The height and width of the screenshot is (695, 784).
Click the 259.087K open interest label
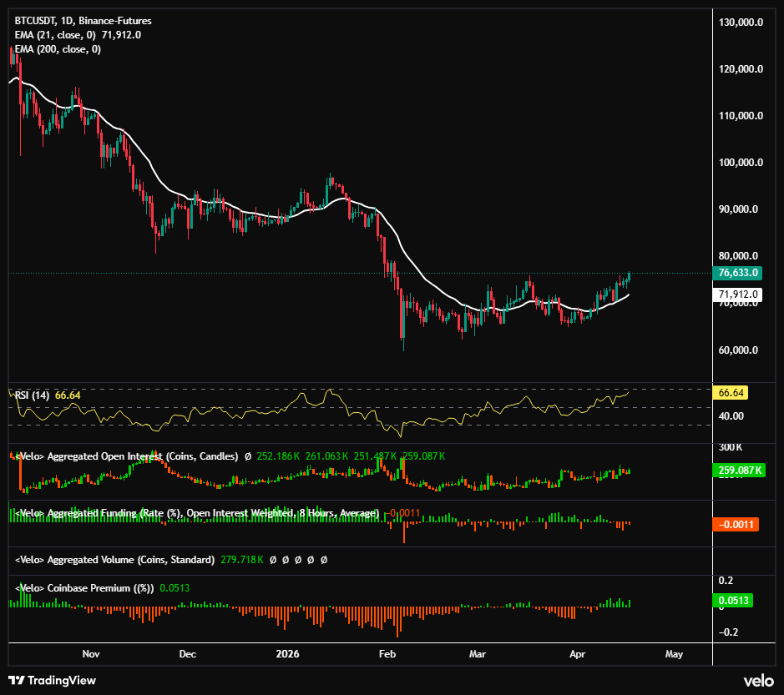(739, 471)
